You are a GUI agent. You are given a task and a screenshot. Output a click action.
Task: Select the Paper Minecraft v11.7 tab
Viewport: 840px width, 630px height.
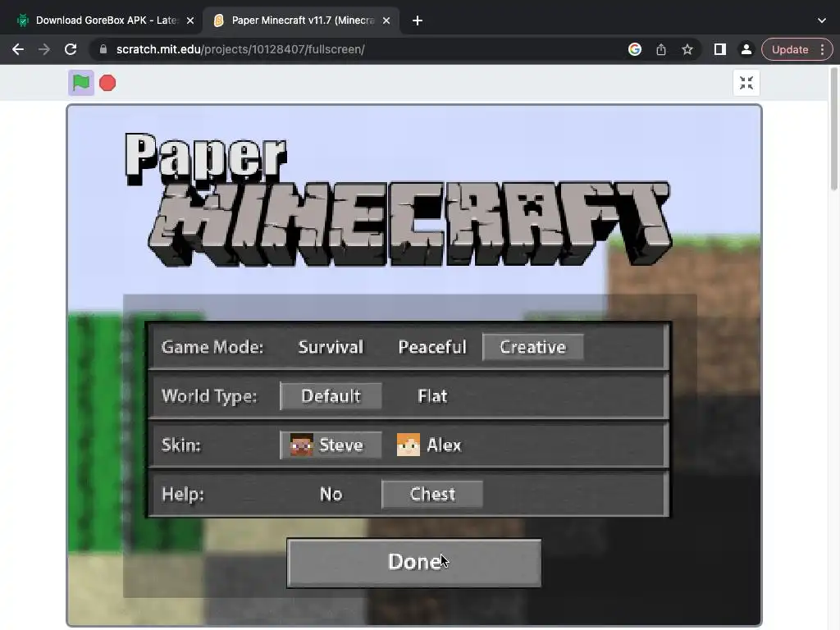(x=303, y=21)
